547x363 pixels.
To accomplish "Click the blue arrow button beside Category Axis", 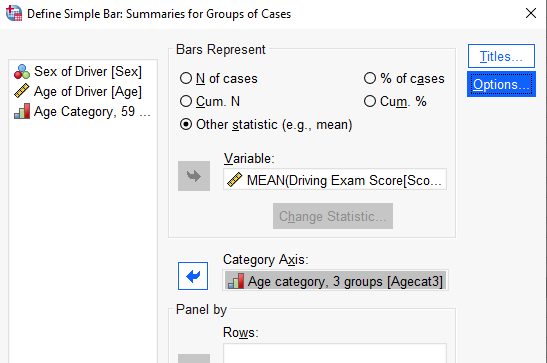I will (x=193, y=276).
